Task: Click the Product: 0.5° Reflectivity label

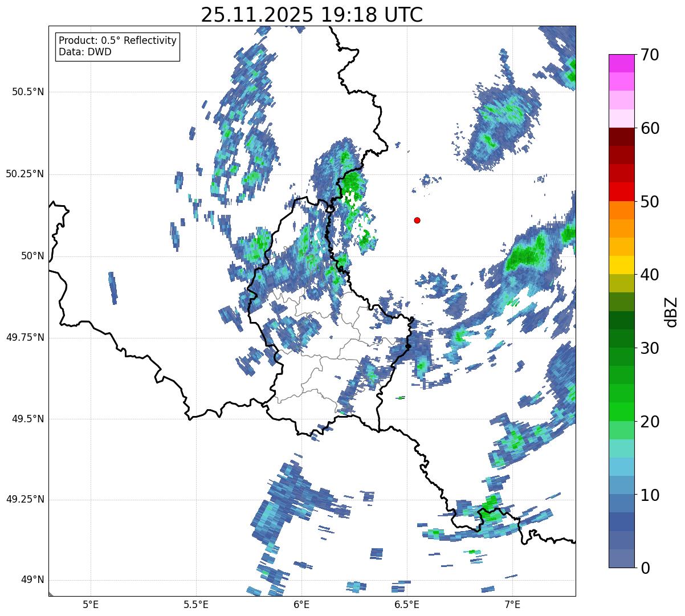Action: click(x=117, y=41)
